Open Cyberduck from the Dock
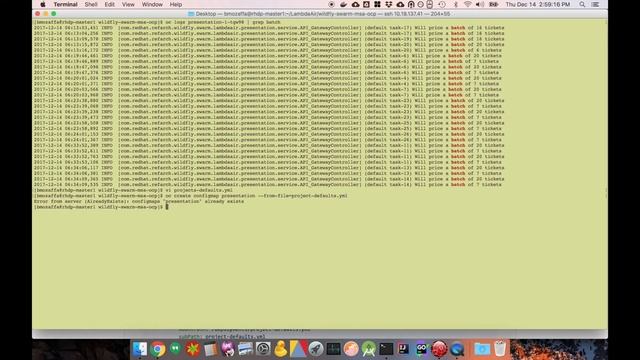Viewport: 640px width, 360px height. [280, 349]
